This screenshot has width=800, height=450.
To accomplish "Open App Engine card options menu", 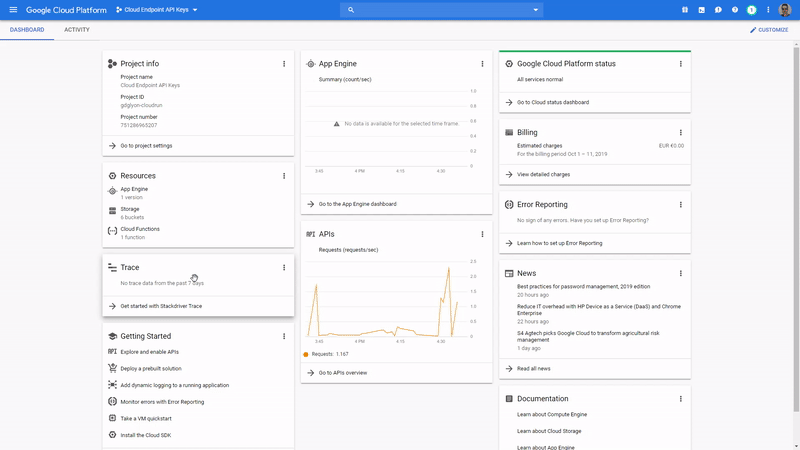I will click(482, 64).
